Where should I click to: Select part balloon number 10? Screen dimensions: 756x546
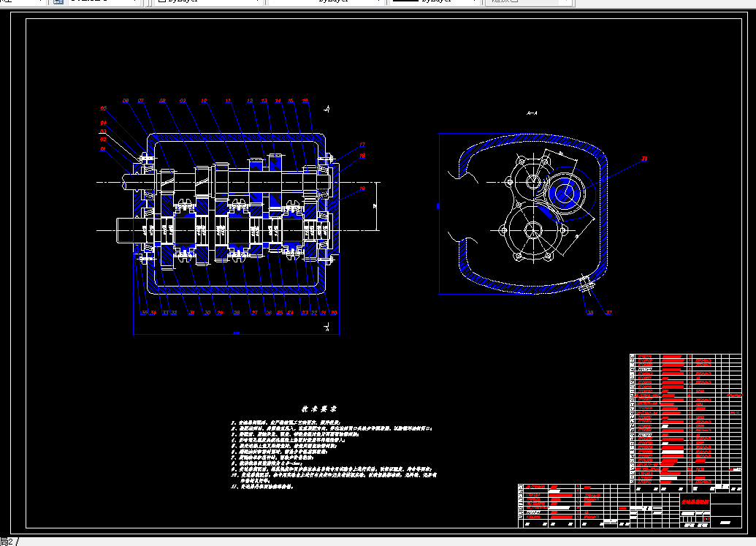(x=204, y=101)
